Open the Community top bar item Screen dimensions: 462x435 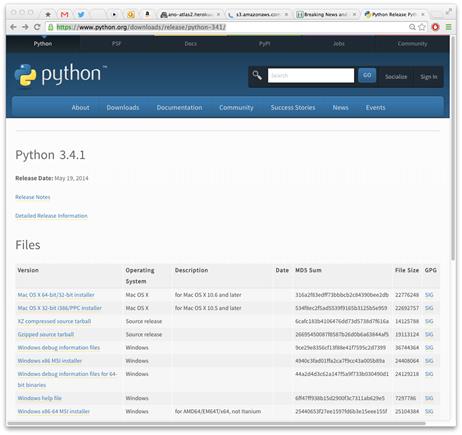tap(412, 44)
